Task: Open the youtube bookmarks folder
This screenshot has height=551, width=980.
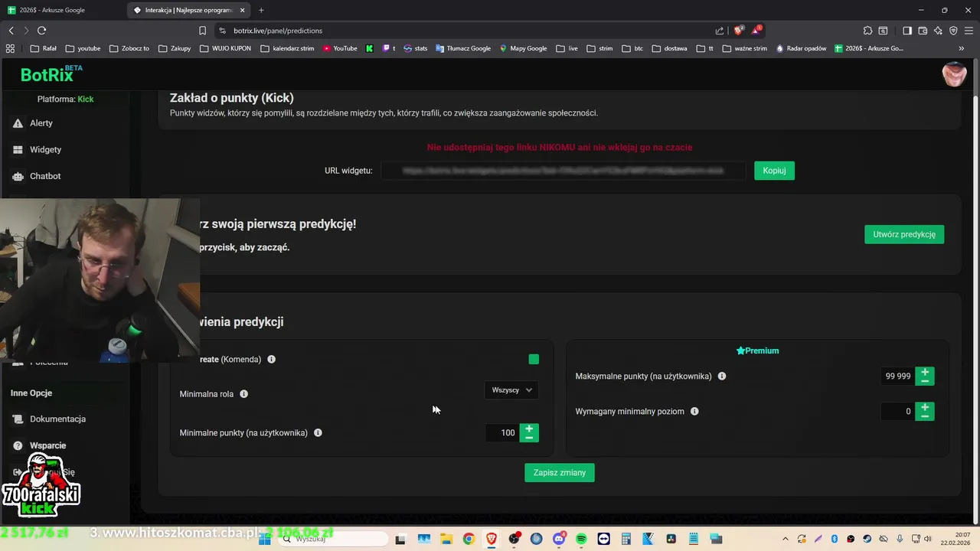Action: pos(83,48)
